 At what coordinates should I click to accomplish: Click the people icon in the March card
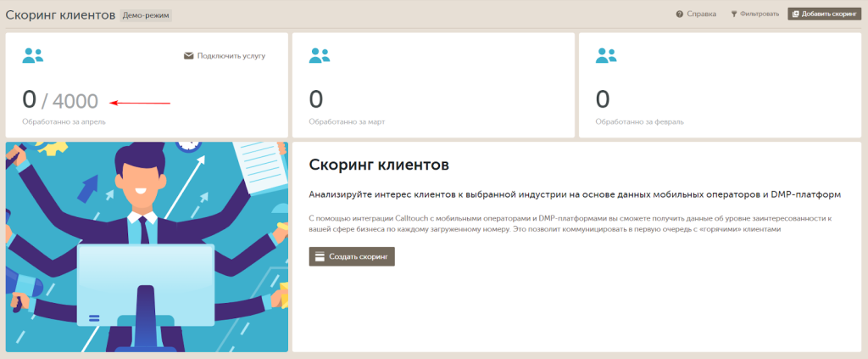coord(320,55)
